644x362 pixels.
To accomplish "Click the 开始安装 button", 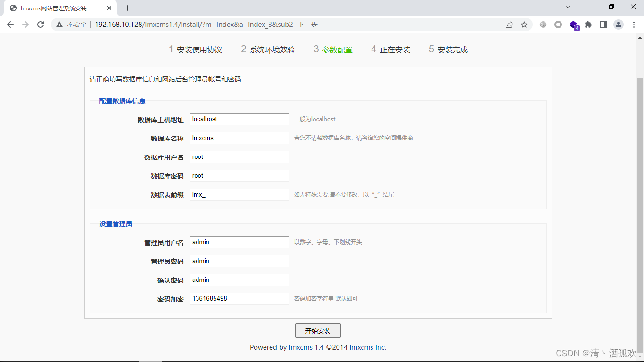I will (318, 331).
